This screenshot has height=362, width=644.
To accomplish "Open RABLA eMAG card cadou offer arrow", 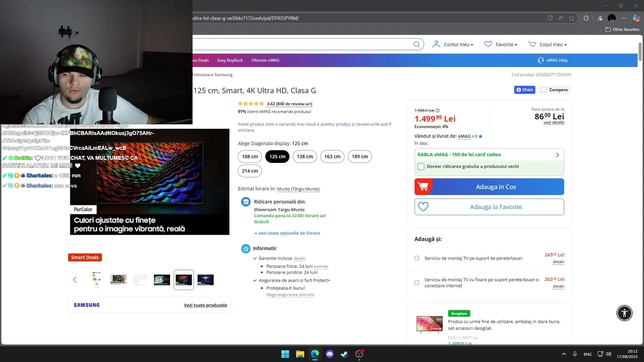I will 557,155.
